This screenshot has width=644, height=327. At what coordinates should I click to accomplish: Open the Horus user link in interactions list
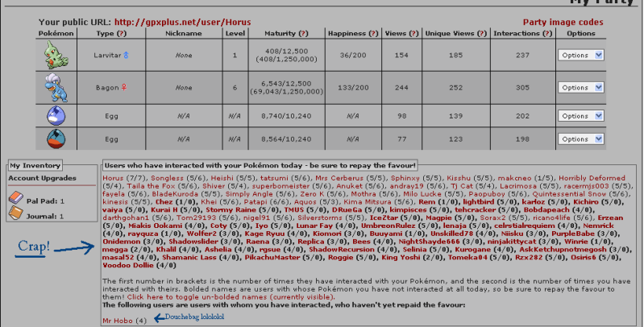point(113,176)
